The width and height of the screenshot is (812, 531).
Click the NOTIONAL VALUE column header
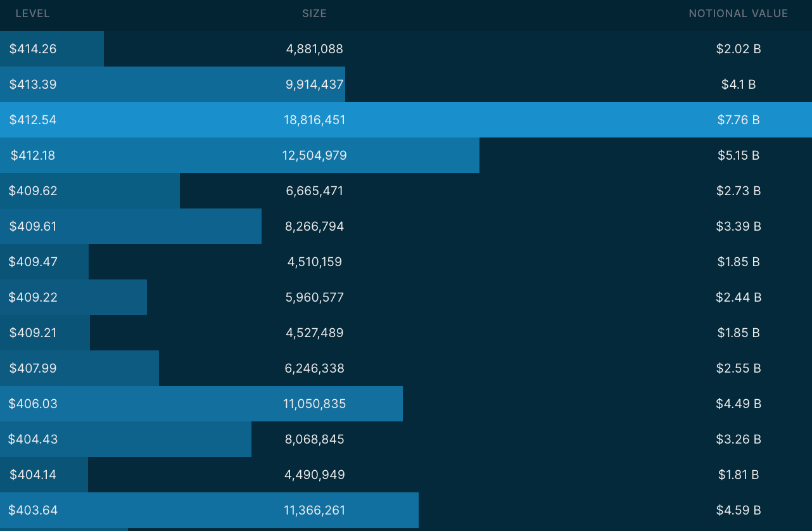tap(739, 13)
